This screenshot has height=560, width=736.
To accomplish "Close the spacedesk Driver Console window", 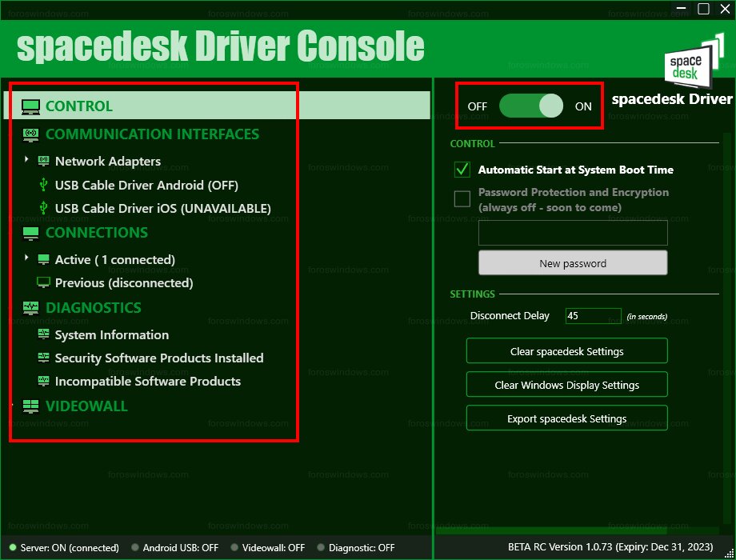I will click(x=725, y=9).
